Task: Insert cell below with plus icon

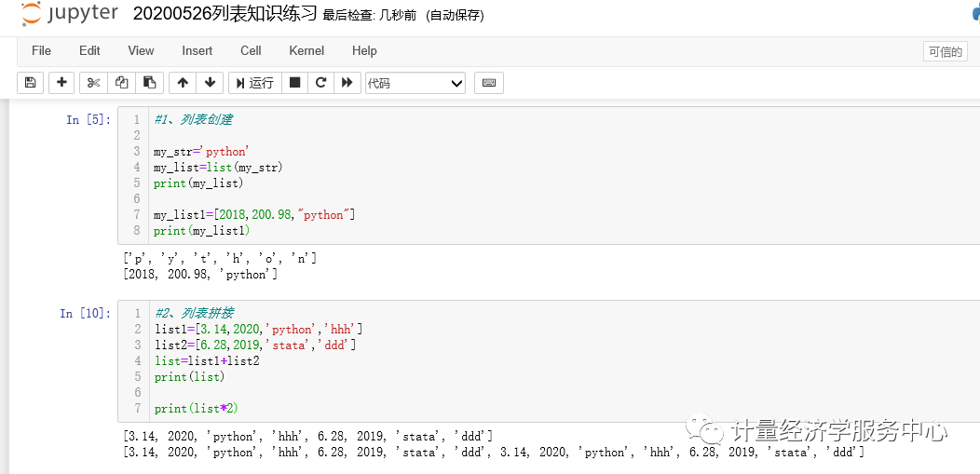Action: 61,83
